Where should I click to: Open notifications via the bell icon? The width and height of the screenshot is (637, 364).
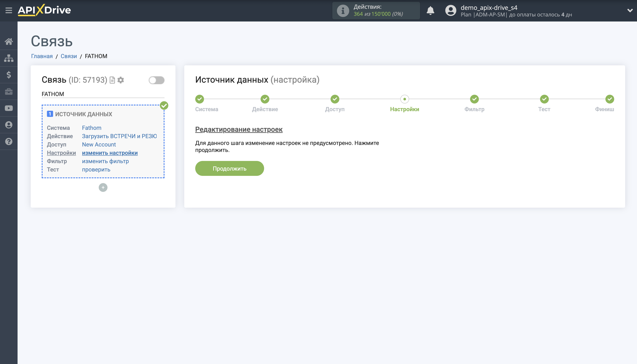[430, 11]
